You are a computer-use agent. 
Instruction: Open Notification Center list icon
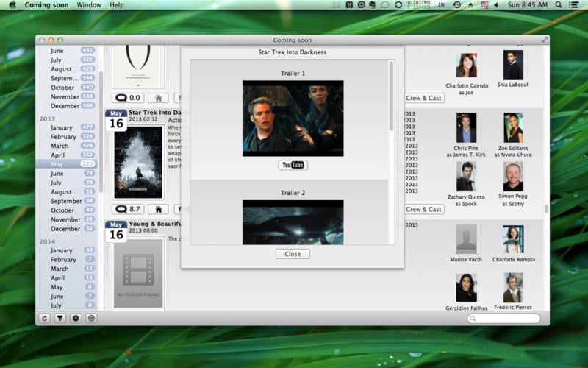coord(573,5)
